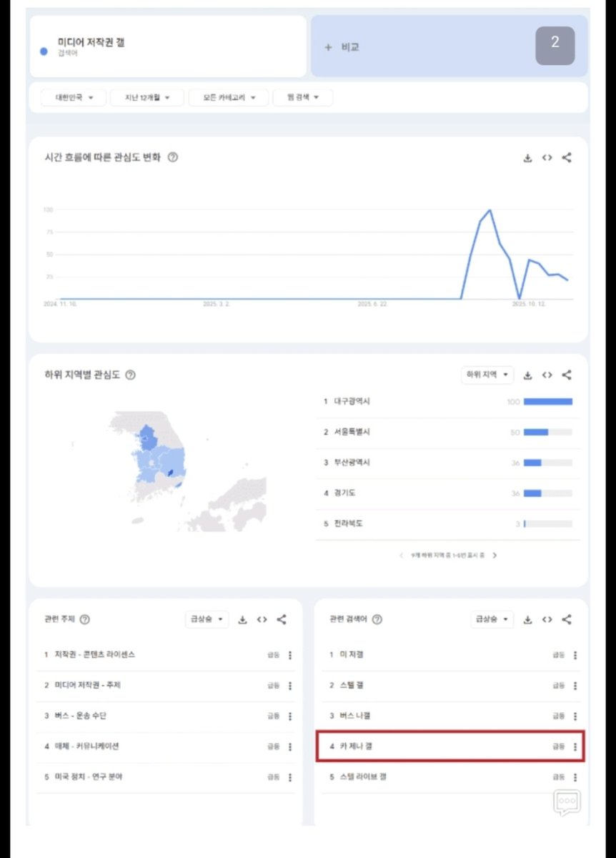Viewport: 616px width, 858px height.
Task: Open help for 하위 지역별 관심도
Action: [x=130, y=375]
